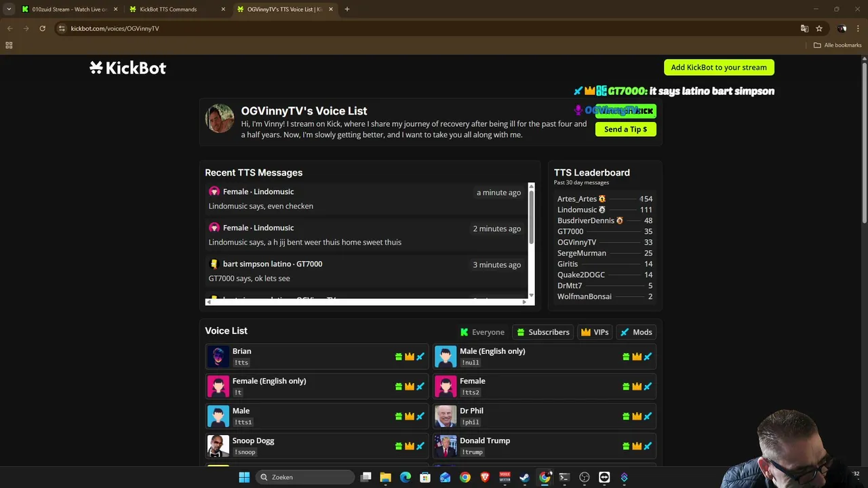Click Snoop Dogg voice portrait
868x488 pixels.
(218, 446)
